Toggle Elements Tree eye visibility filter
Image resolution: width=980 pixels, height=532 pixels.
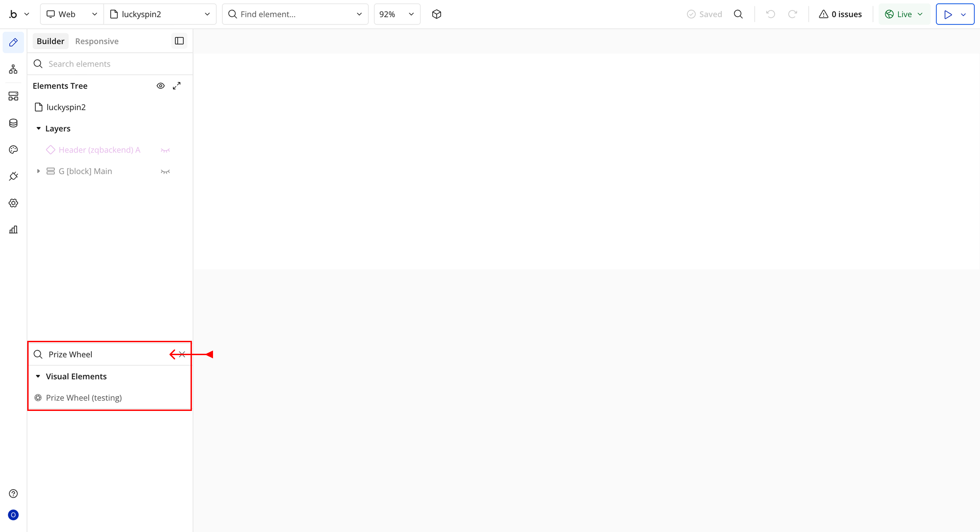point(161,86)
